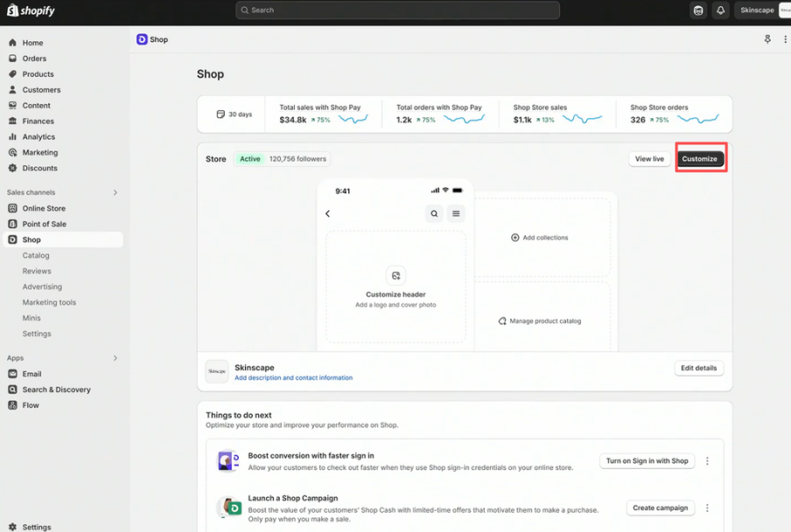Expand the Sales channels section
The height and width of the screenshot is (532, 791).
(x=115, y=192)
